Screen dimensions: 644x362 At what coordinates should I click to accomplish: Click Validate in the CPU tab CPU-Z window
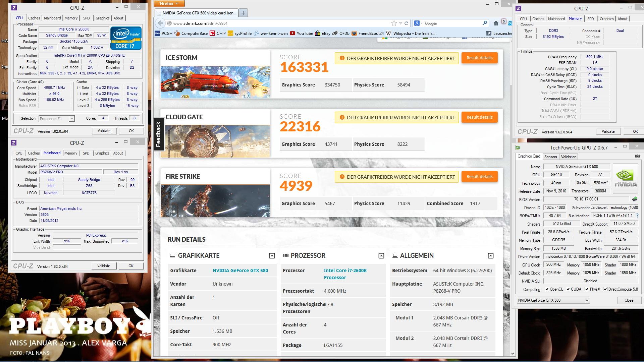coord(104,131)
